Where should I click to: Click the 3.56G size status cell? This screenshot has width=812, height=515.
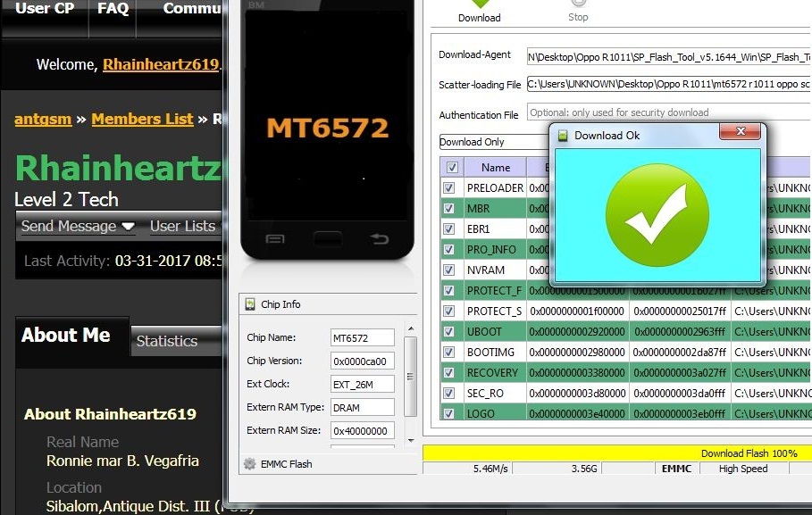557,469
